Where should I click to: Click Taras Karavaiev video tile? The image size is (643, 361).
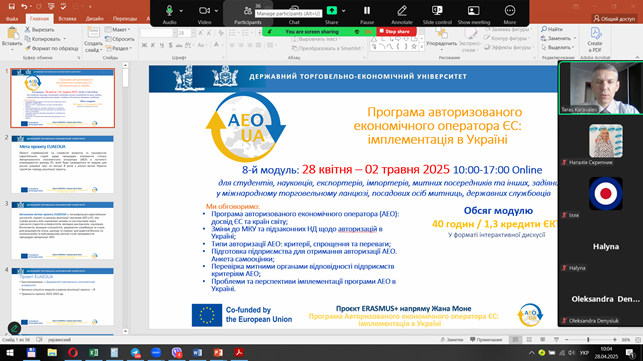(x=600, y=88)
